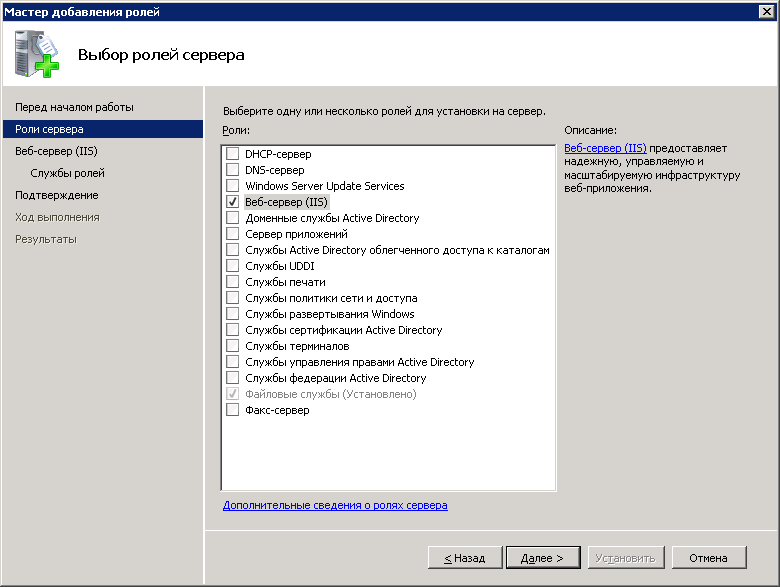Select Службы развертывания Windows label

330,314
